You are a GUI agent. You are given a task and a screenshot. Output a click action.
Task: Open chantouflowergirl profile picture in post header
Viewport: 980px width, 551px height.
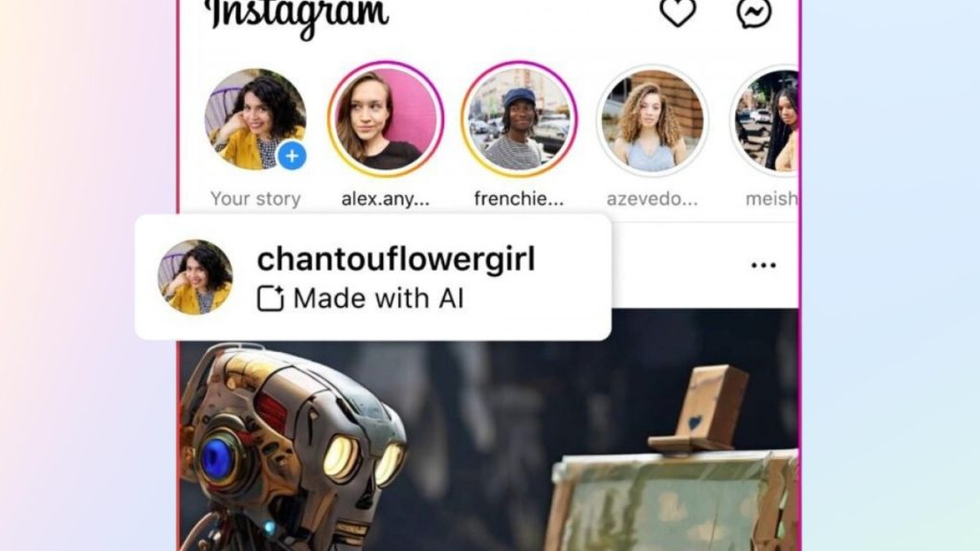[x=195, y=276]
